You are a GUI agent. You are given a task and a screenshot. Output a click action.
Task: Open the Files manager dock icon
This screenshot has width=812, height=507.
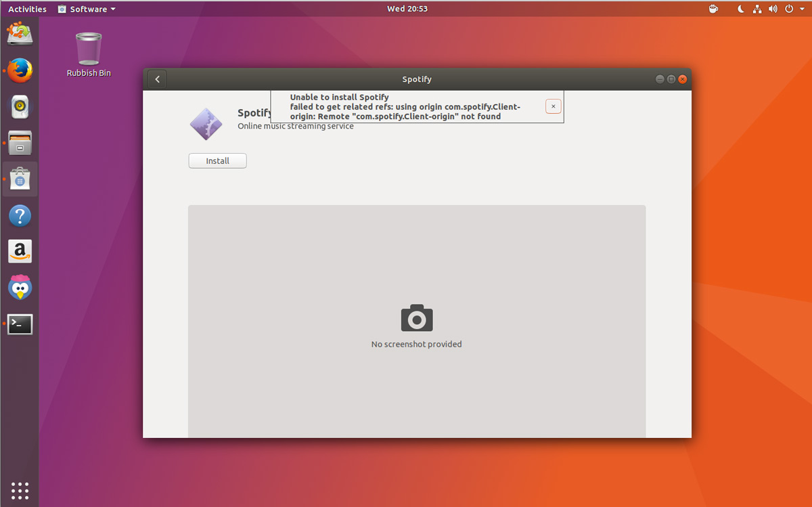20,143
